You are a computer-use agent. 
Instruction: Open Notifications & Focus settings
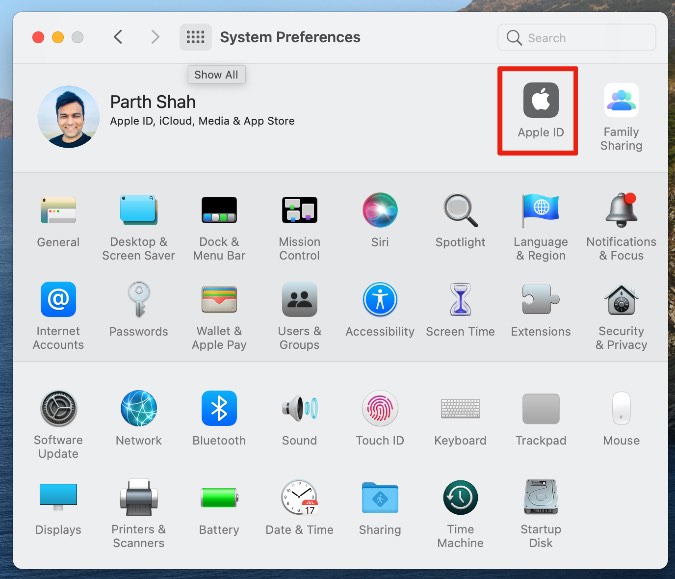[x=621, y=210]
